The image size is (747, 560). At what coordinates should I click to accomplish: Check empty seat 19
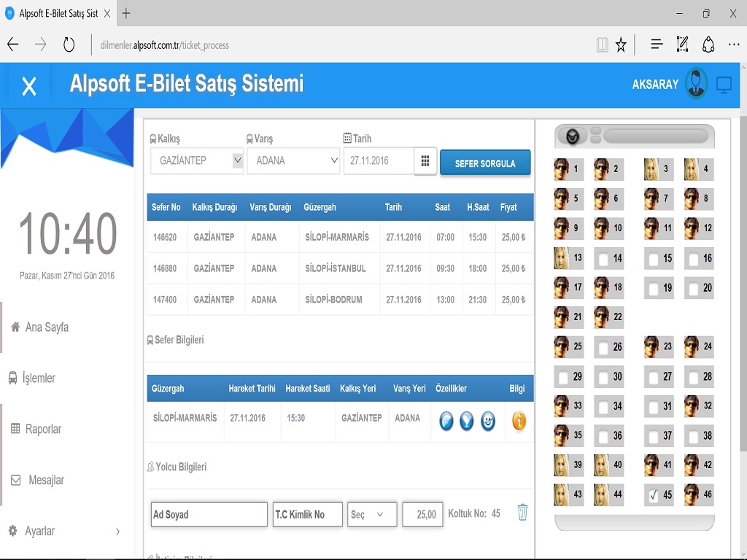pyautogui.click(x=654, y=288)
